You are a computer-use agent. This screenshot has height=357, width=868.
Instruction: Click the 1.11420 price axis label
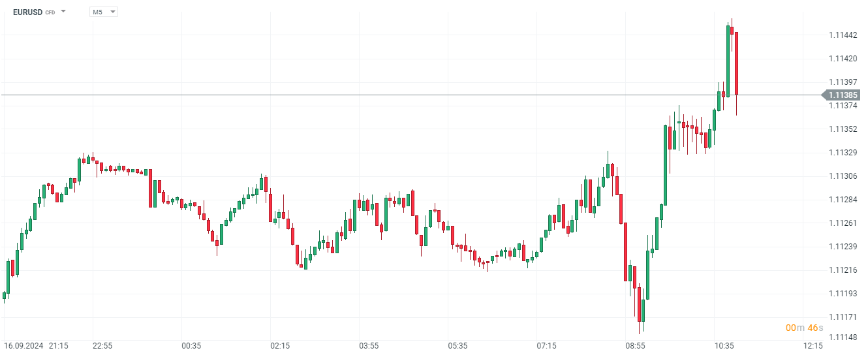click(843, 58)
